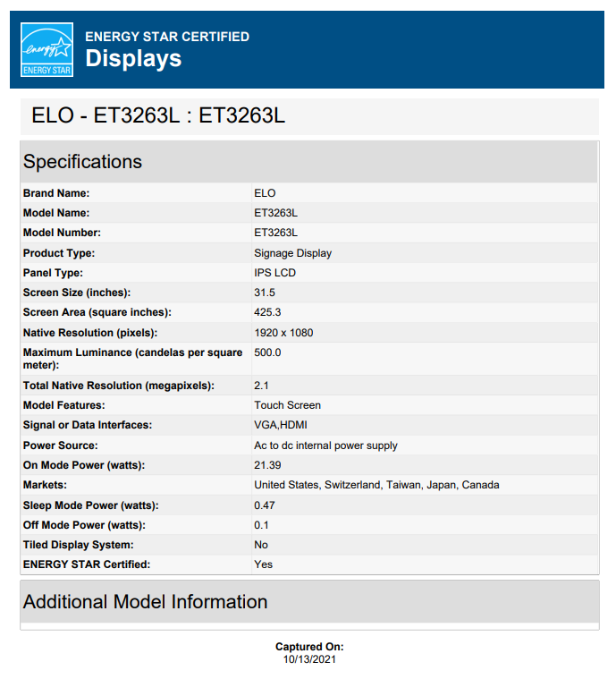Click the 'Product Type:' label

pos(59,253)
